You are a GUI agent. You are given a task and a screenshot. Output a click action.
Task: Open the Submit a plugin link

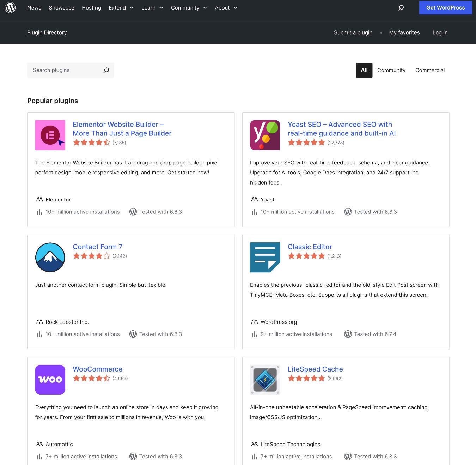point(353,32)
